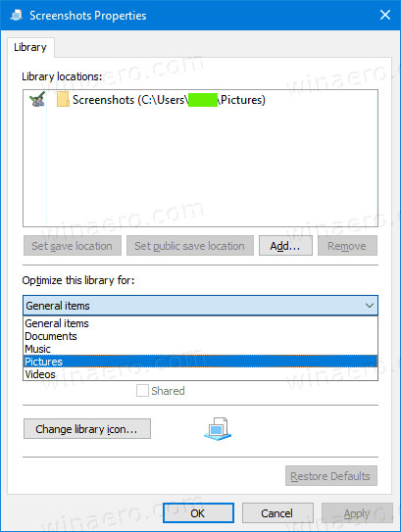Toggle the Shared checkbox
401x532 pixels.
[x=142, y=391]
